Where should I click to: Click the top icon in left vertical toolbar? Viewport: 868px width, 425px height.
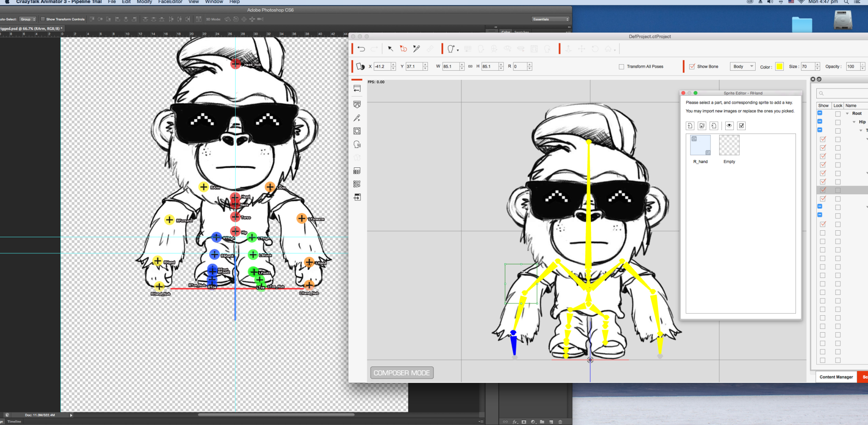point(357,89)
